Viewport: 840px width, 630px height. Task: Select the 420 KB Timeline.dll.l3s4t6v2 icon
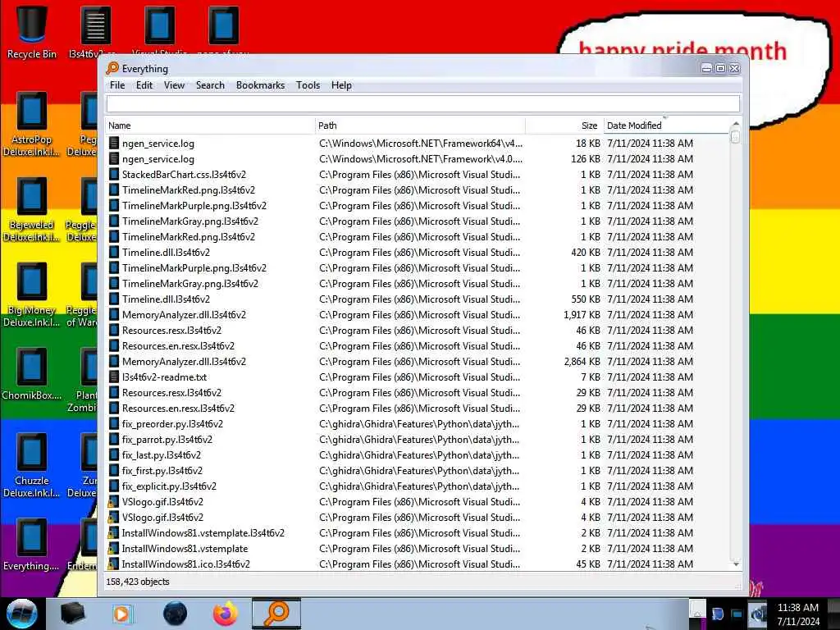[x=113, y=253]
